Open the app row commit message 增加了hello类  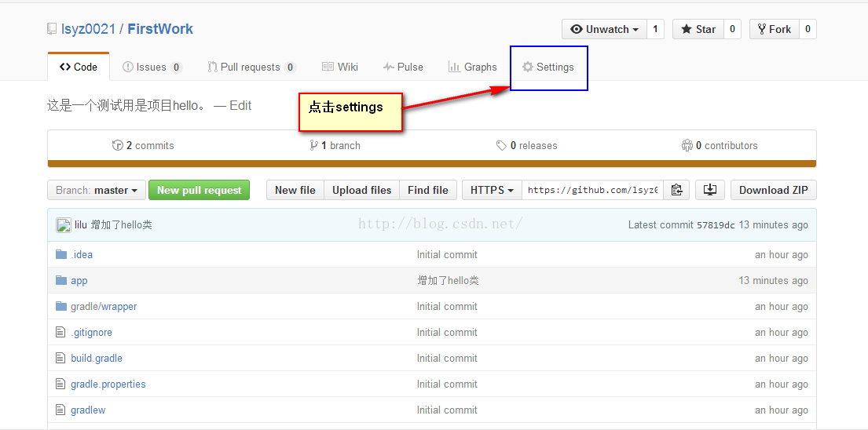(448, 281)
